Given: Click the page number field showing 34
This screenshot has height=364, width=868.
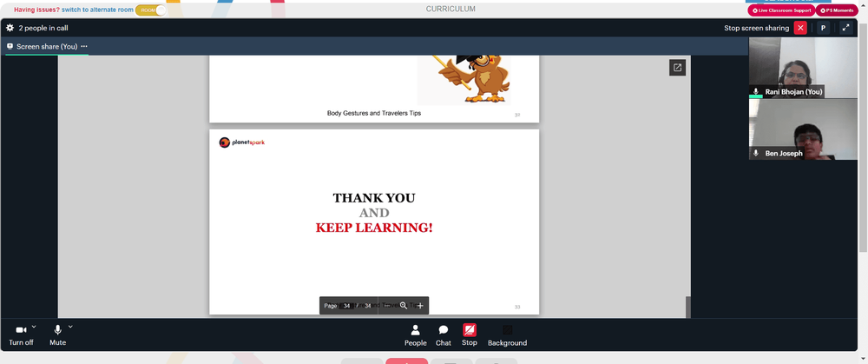Looking at the screenshot, I should point(346,306).
